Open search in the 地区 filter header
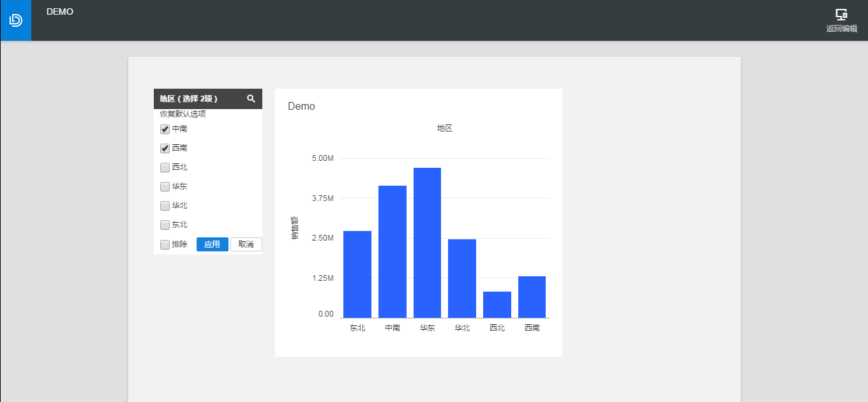The height and width of the screenshot is (402, 868). tap(251, 99)
